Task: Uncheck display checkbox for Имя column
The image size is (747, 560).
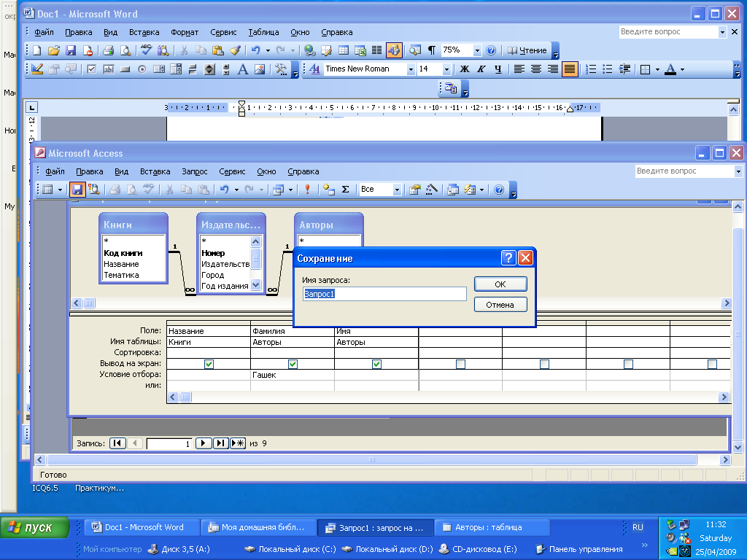Action: (x=376, y=364)
